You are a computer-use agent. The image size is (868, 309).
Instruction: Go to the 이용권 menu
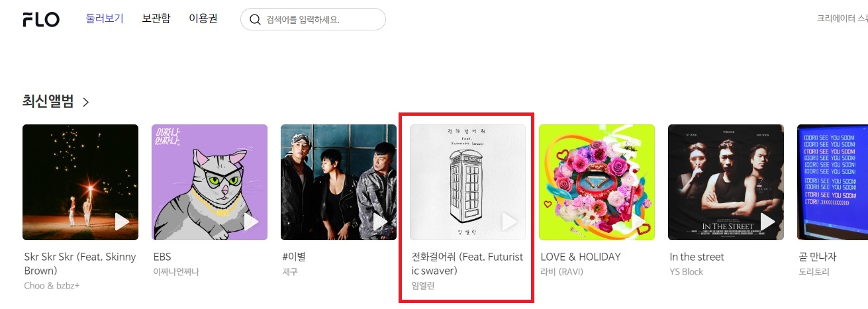[203, 19]
